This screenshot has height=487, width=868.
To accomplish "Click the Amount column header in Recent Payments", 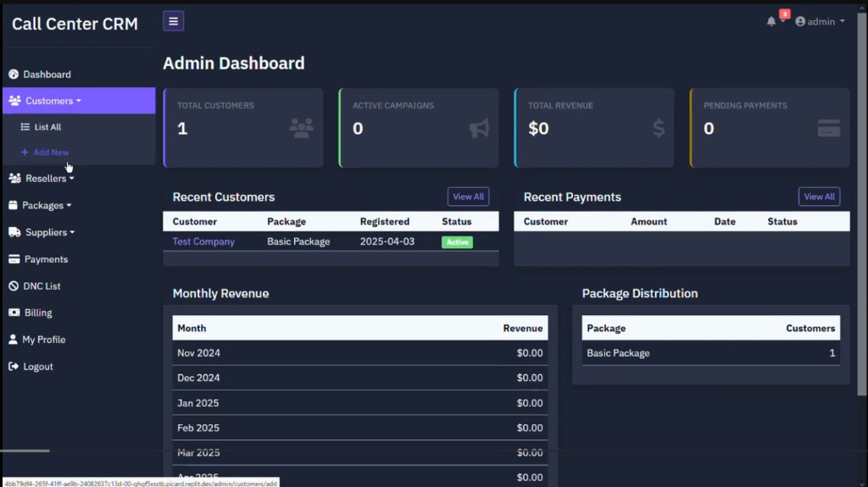I will 648,221.
